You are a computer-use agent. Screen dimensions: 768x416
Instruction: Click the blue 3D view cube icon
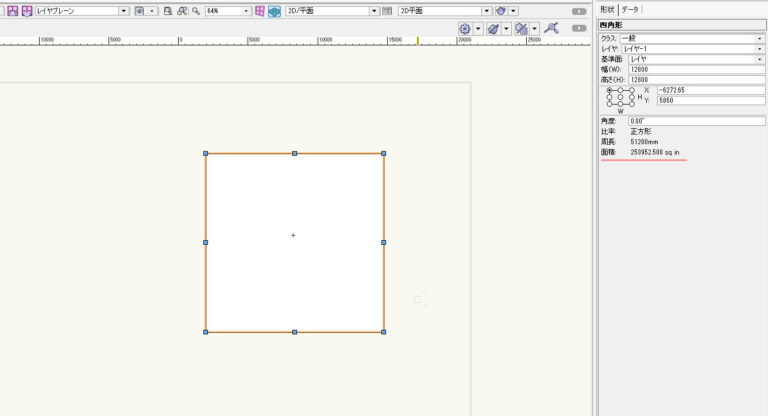(x=273, y=10)
